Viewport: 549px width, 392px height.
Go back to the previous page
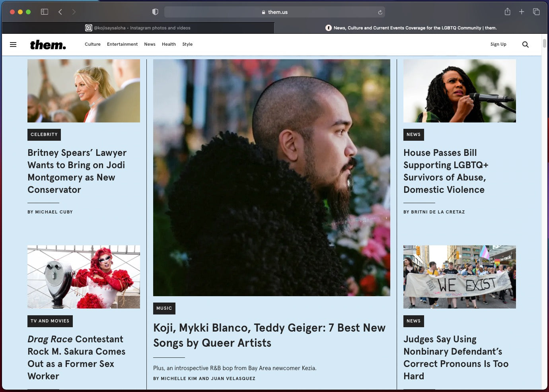[60, 12]
